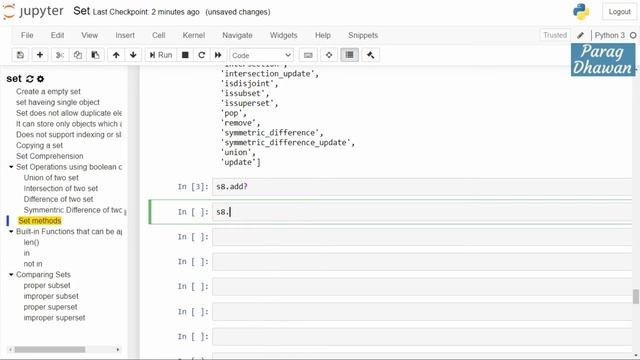
Task: Click the sidebar horizontal scrollbar thumb
Action: pyautogui.click(x=50, y=350)
